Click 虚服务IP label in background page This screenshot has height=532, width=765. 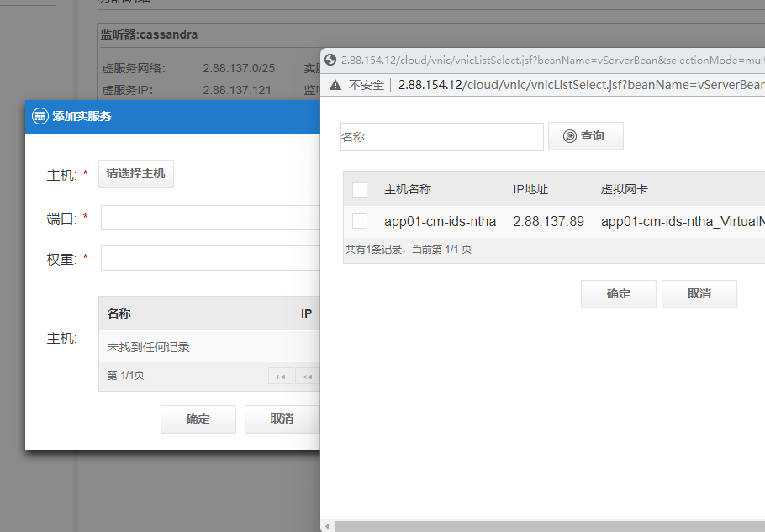127,90
